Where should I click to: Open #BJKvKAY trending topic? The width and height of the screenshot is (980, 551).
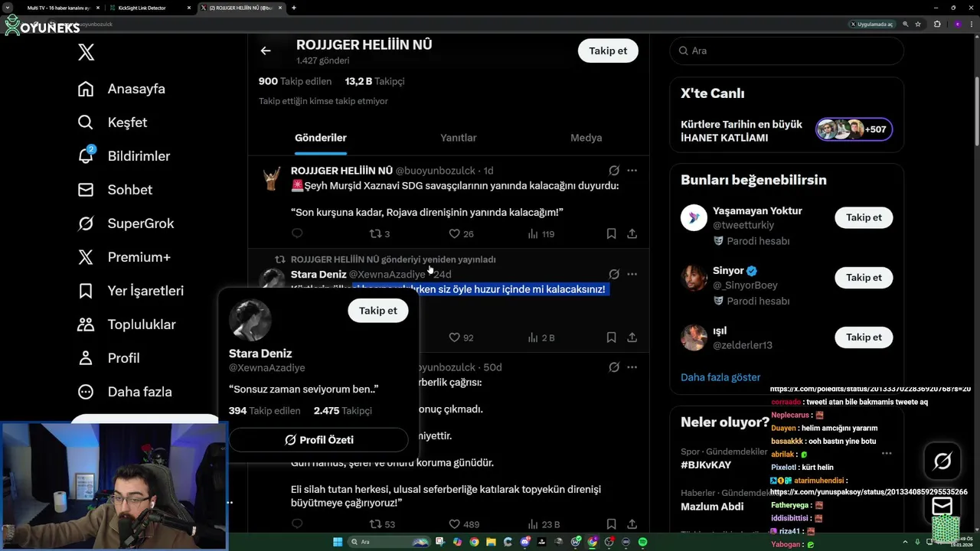[x=706, y=465]
